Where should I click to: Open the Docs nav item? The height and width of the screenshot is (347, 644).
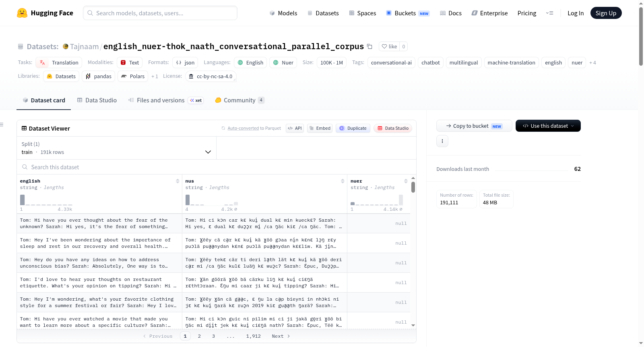point(451,13)
